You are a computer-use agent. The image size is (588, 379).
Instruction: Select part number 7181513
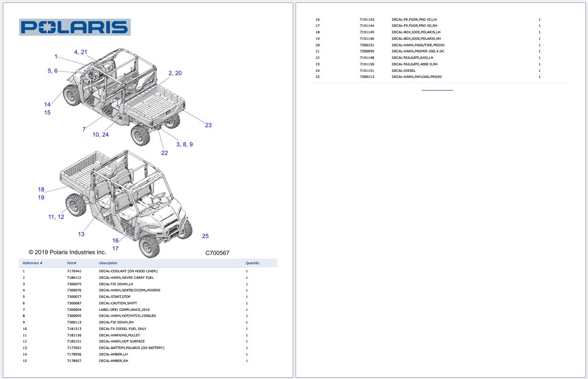coord(74,329)
